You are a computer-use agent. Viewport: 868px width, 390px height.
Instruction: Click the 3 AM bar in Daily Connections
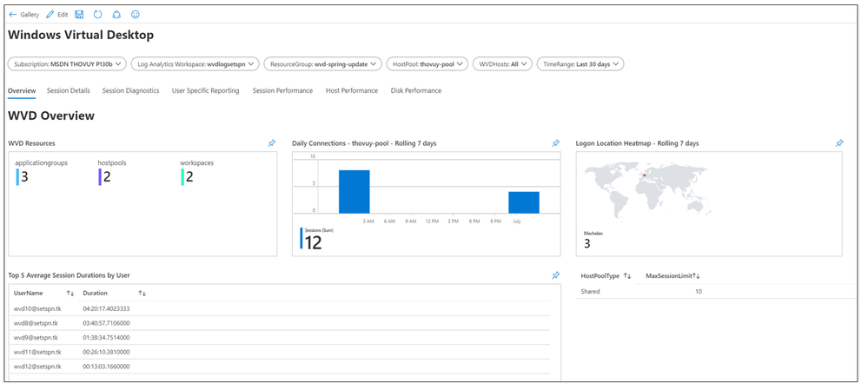[354, 191]
